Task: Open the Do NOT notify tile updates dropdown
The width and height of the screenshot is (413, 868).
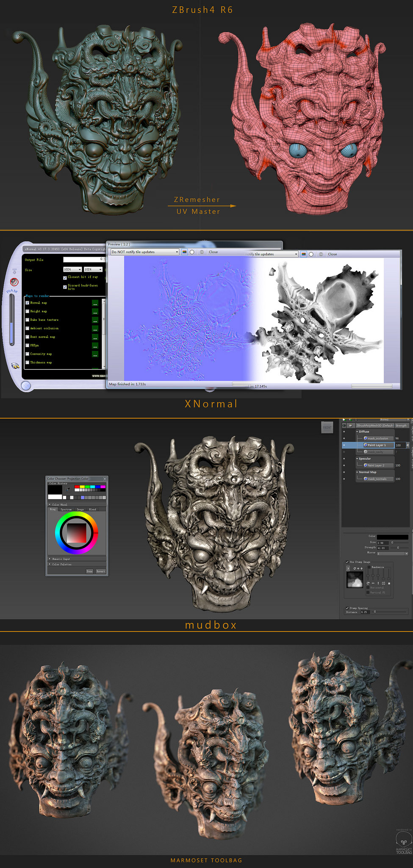Action: 144,252
